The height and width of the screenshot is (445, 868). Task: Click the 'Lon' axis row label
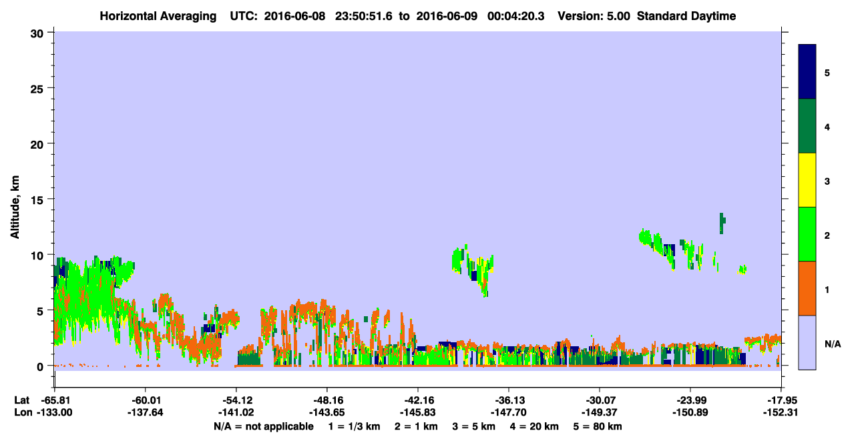tap(23, 413)
